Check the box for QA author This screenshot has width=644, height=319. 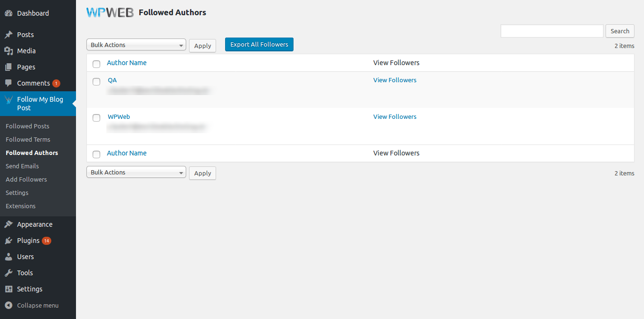pos(96,81)
